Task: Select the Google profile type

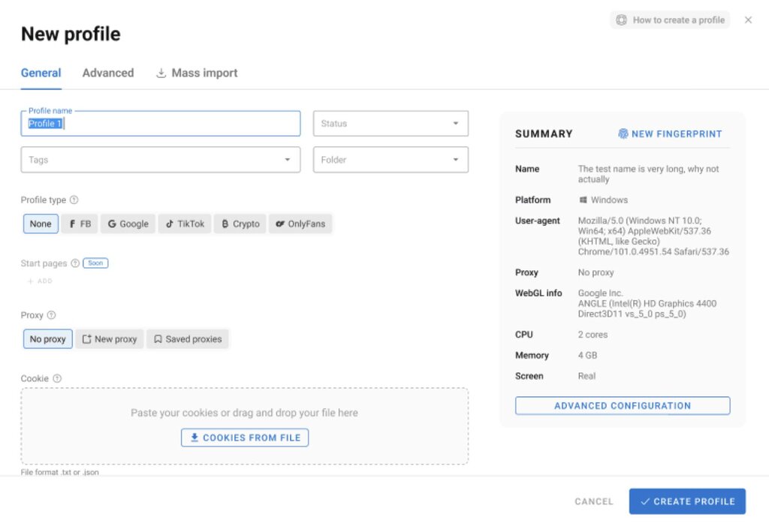Action: (127, 224)
